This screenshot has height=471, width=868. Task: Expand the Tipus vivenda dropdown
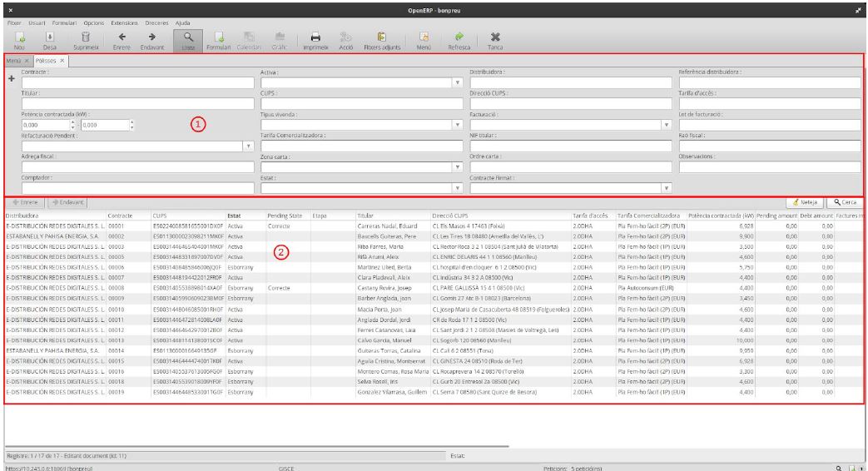click(x=457, y=125)
